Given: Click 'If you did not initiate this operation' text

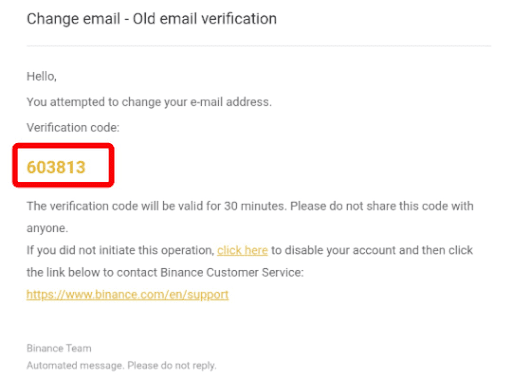Looking at the screenshot, I should (x=120, y=250).
